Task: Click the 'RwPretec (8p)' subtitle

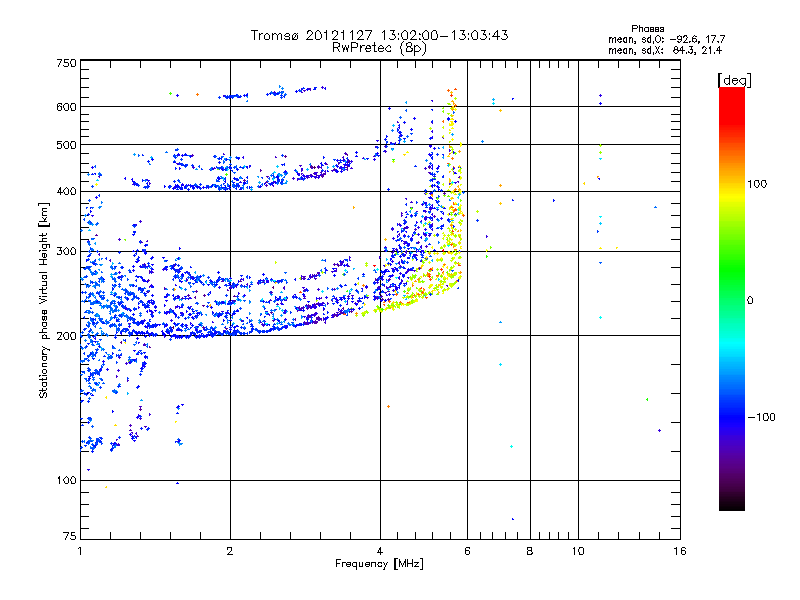Action: pos(379,48)
